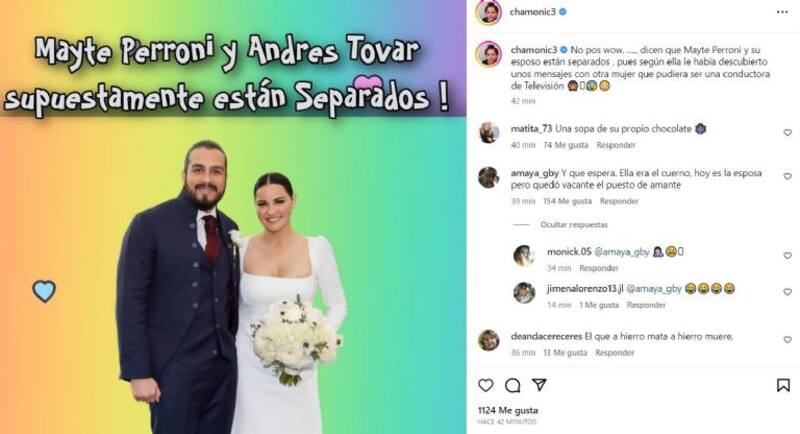
Task: Click the @amaya_gby mention in monick.05's reply
Action: (x=622, y=252)
